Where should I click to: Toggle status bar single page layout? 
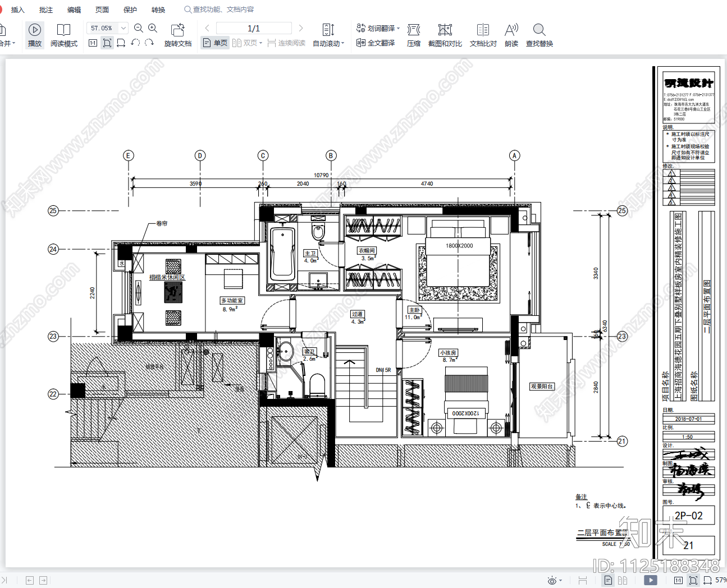[608, 580]
